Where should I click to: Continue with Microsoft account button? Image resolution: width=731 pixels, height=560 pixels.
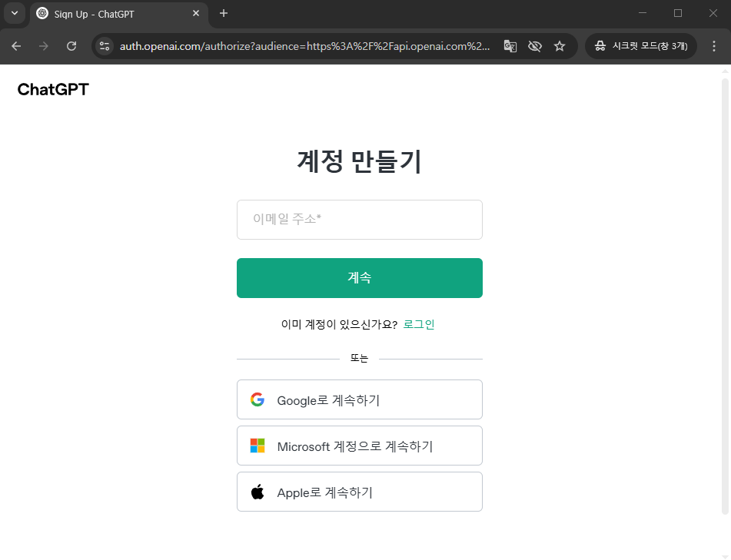pos(360,446)
